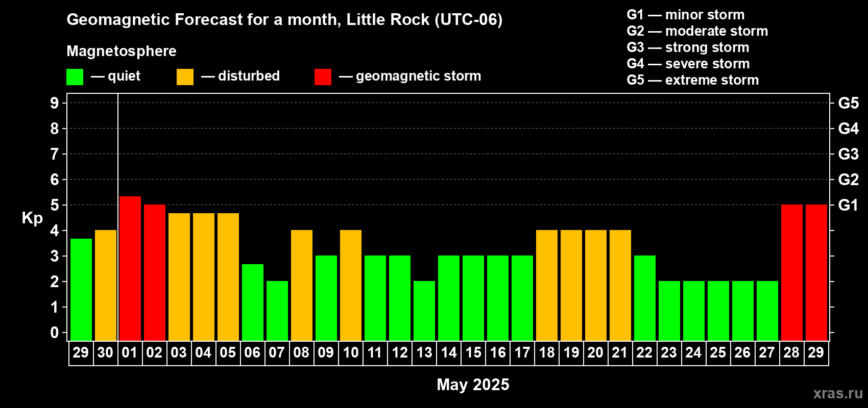This screenshot has height=408, width=868.
Task: Click the date label 24
Action: click(693, 353)
